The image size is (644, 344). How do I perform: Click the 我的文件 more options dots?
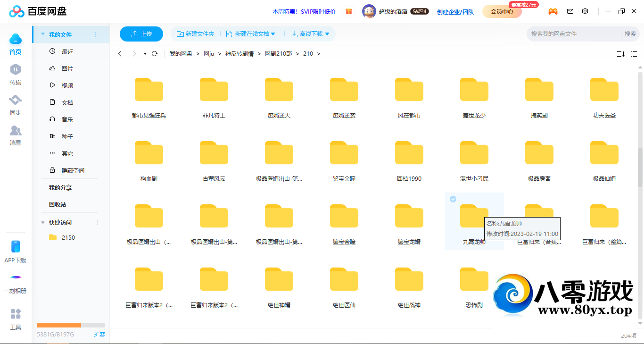tap(95, 34)
